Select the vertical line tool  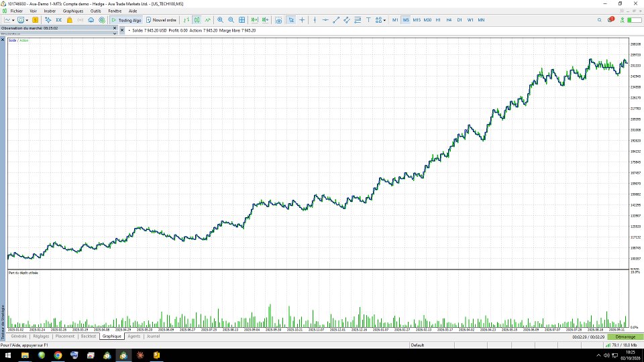tap(315, 19)
